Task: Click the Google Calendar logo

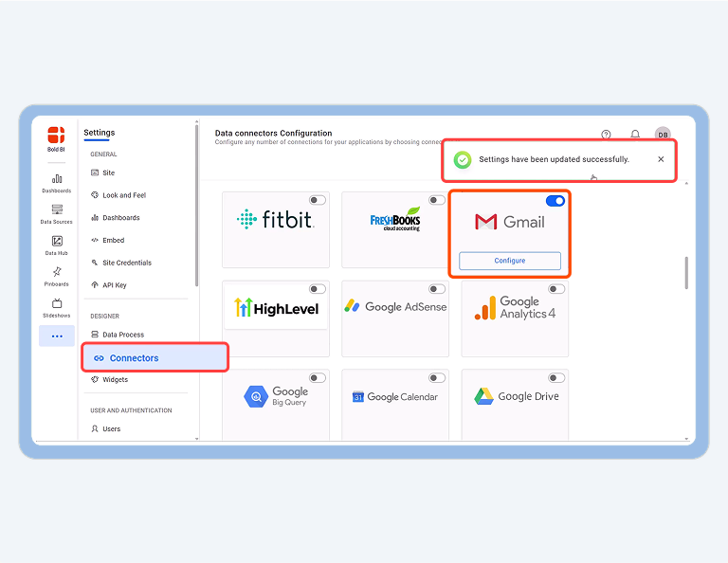Action: [395, 397]
